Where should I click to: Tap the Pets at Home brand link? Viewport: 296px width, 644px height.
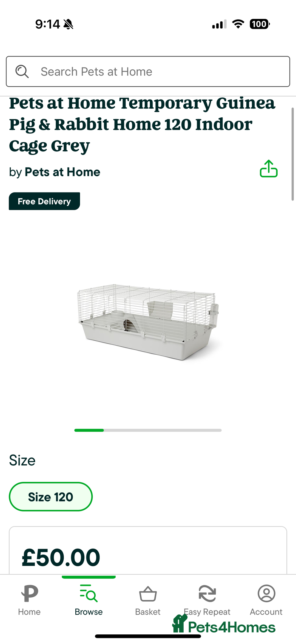tap(62, 172)
